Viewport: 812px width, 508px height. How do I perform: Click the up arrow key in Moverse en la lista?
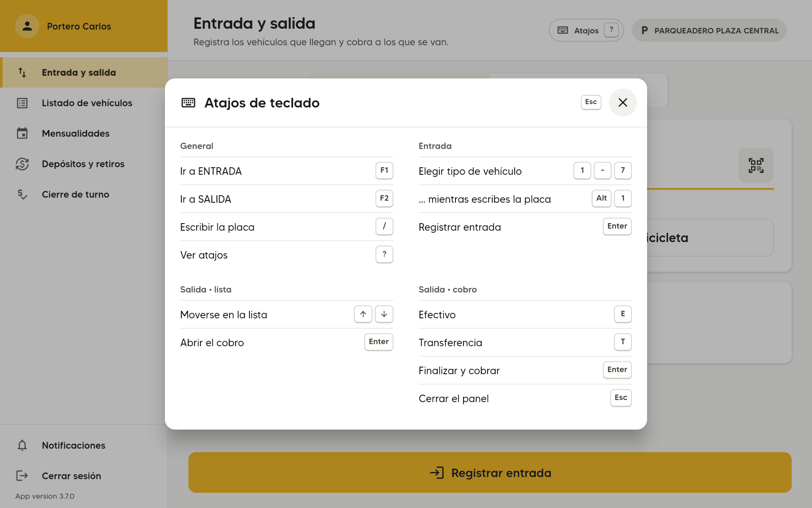(x=363, y=314)
